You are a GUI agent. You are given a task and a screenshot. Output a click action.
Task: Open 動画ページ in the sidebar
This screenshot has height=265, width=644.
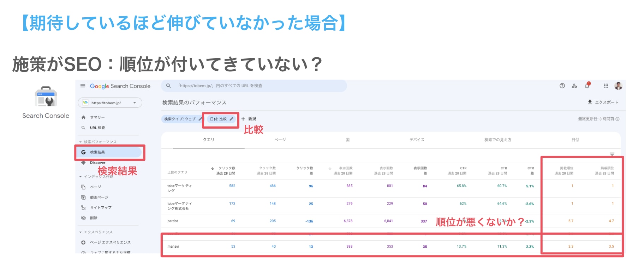99,197
